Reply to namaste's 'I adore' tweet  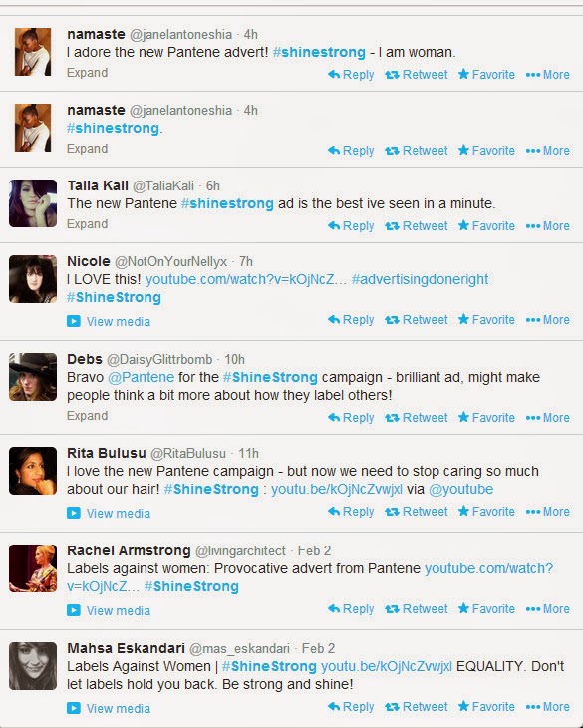coord(351,74)
